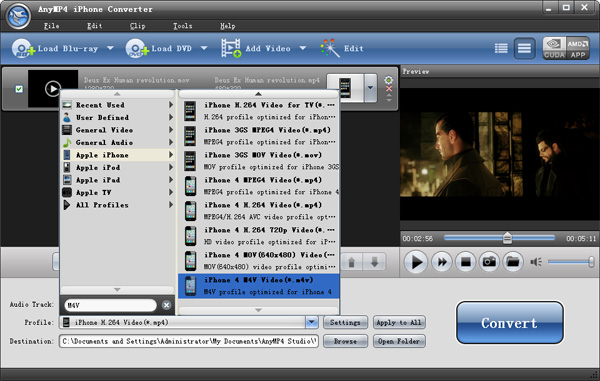
Task: Open the output device profile dropdown arrow
Action: (x=370, y=88)
